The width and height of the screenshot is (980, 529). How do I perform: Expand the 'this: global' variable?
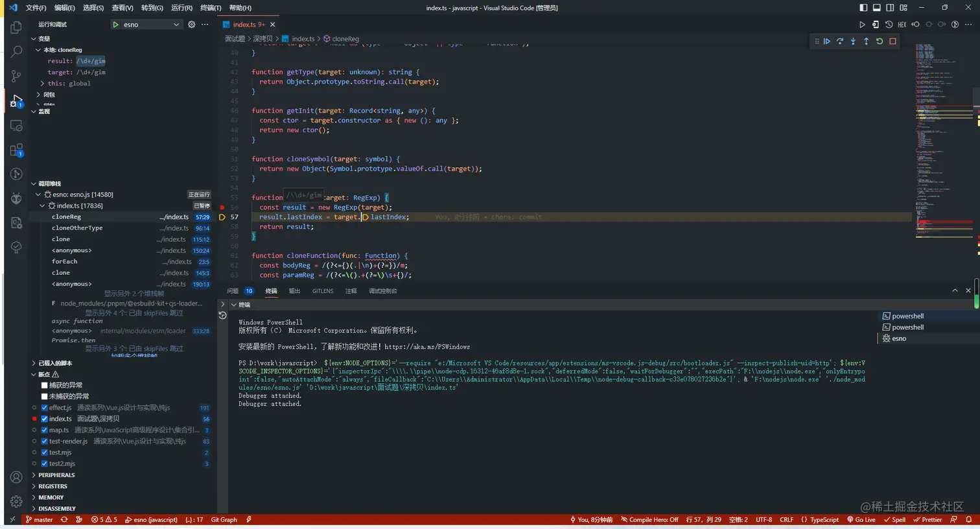[69, 83]
